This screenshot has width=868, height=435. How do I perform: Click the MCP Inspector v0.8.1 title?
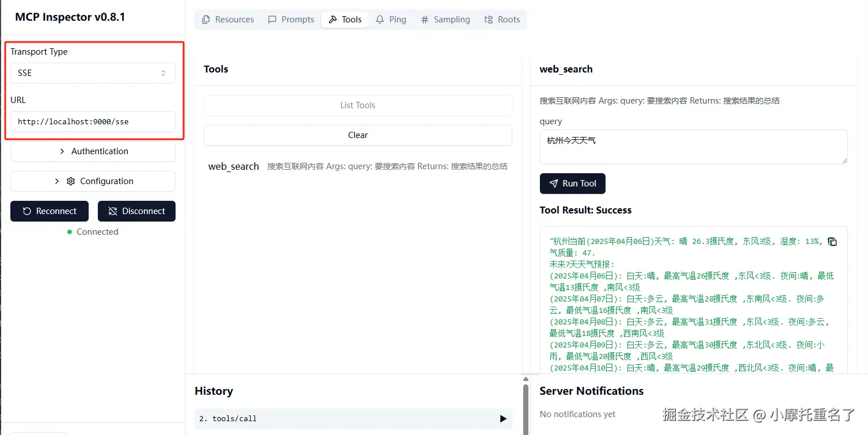[x=70, y=17]
